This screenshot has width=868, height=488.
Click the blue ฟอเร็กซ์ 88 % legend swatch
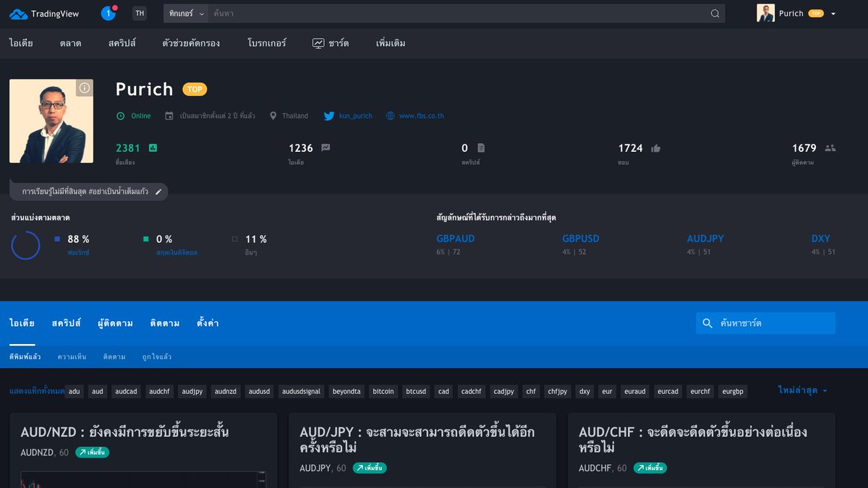[x=57, y=239]
